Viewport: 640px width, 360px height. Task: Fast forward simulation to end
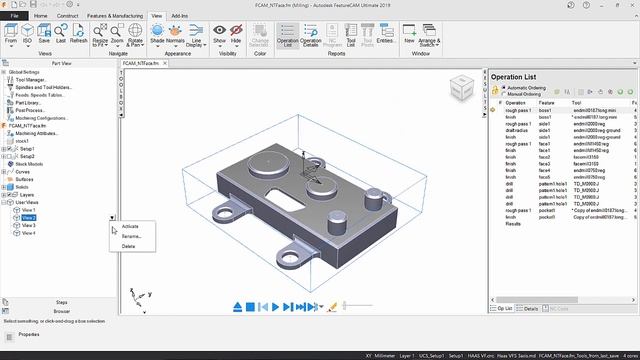(x=300, y=307)
